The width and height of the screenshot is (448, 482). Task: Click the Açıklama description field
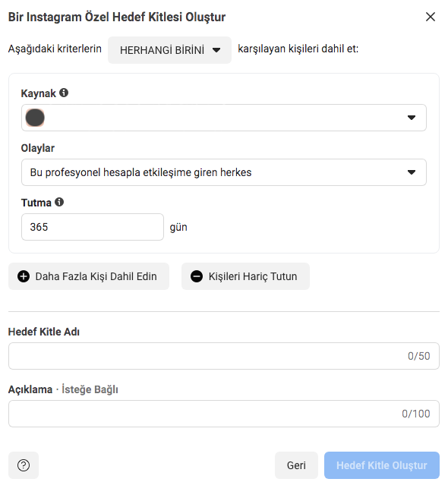pos(224,414)
